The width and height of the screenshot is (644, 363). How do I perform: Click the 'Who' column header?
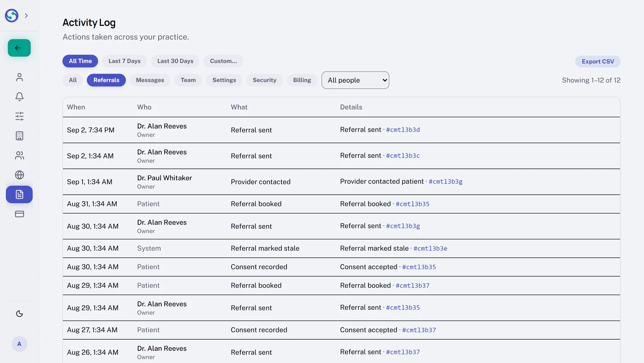pos(144,107)
